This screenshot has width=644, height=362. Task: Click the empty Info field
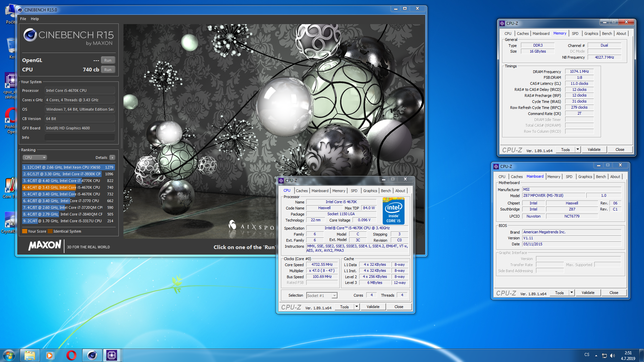click(80, 137)
